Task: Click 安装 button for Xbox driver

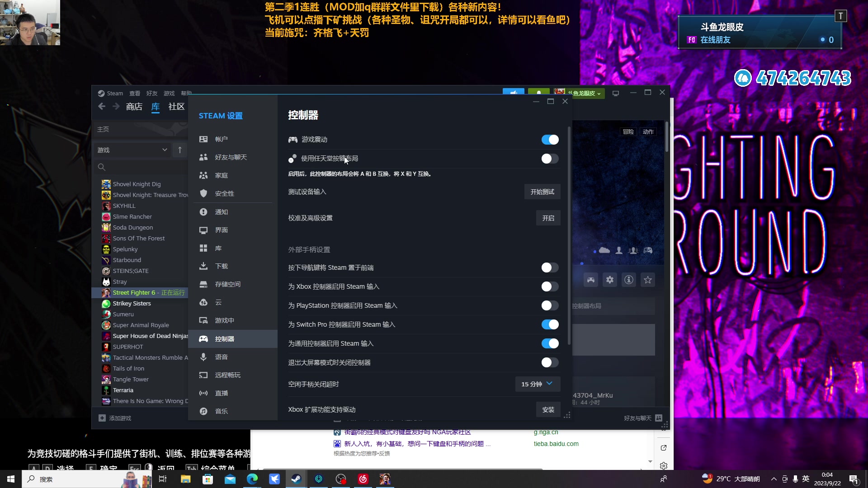Action: pyautogui.click(x=548, y=409)
